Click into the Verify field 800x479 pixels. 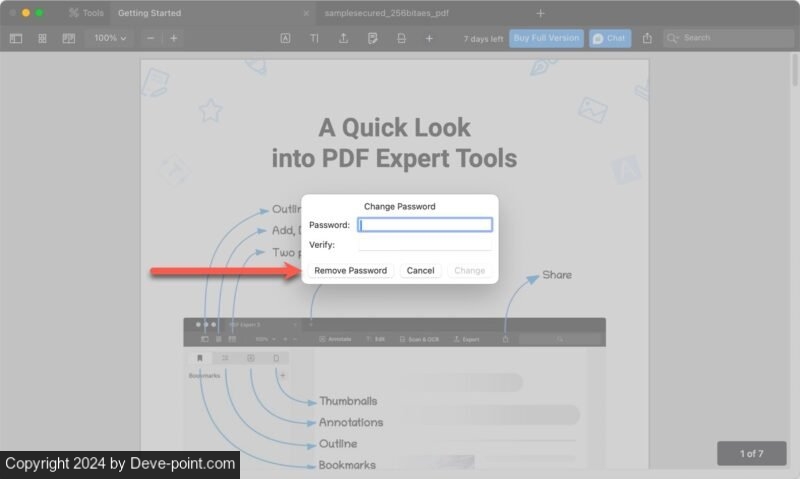click(x=425, y=245)
